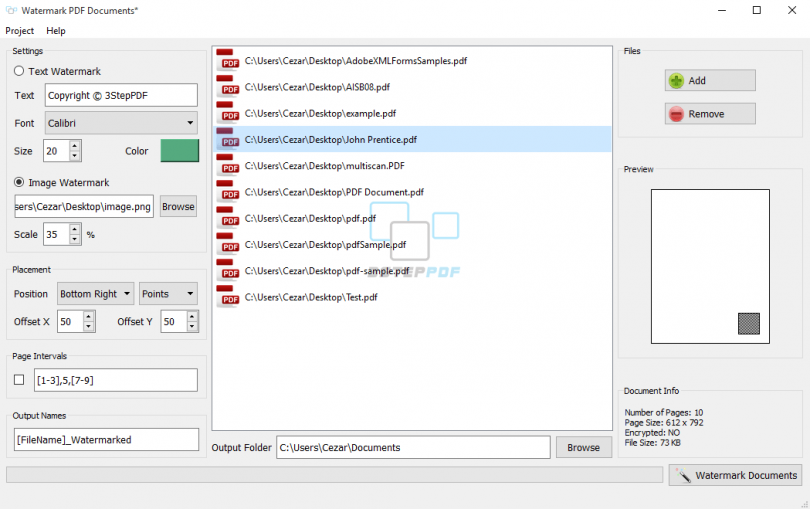
Task: Expand the Position dropdown set to Bottom Right
Action: [96, 294]
